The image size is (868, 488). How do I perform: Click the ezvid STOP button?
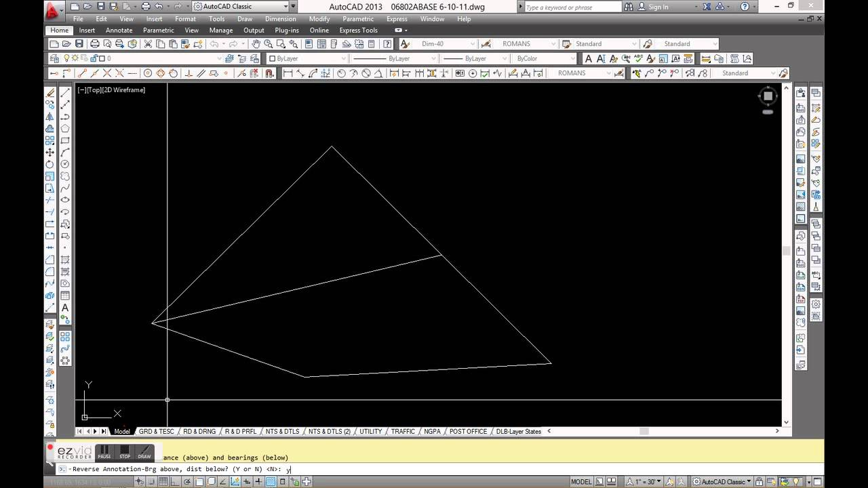tap(125, 452)
